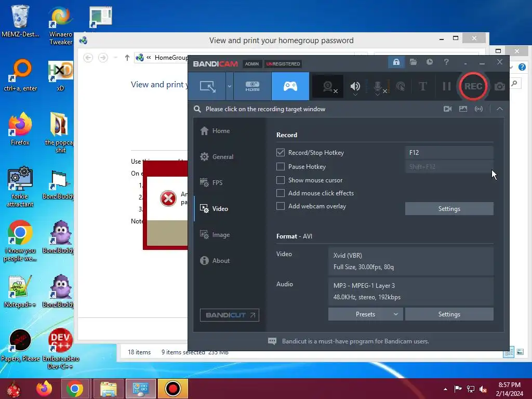
Task: Take a screenshot with the camera icon
Action: [x=499, y=87]
